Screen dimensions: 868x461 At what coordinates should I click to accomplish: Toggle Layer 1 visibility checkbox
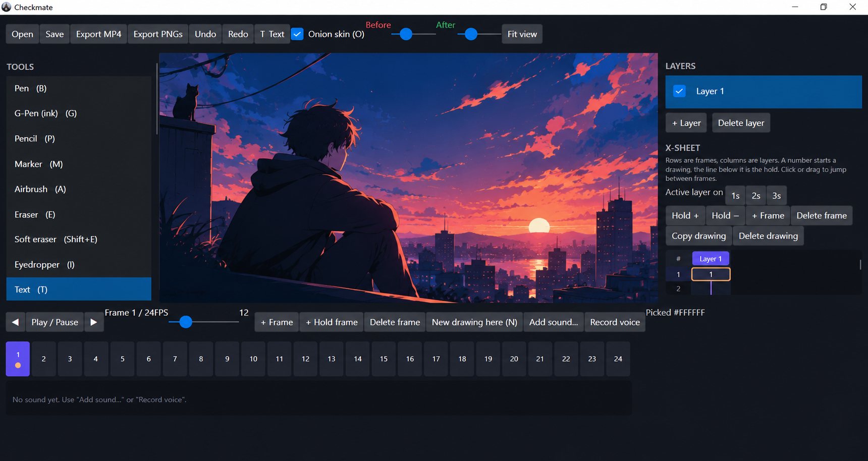point(679,91)
